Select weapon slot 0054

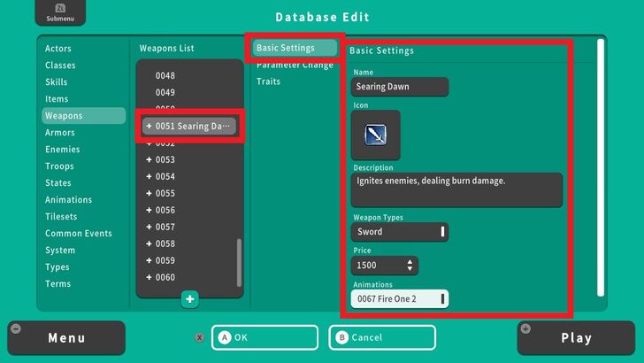165,176
